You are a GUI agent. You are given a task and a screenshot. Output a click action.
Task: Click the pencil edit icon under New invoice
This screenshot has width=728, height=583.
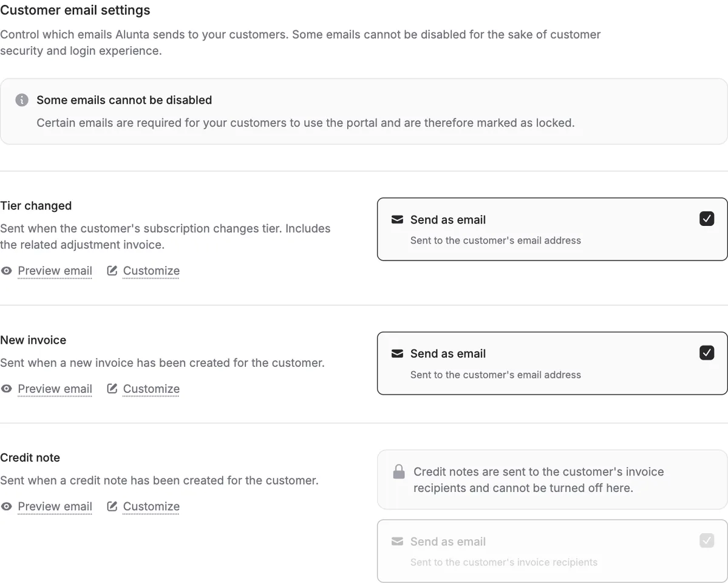coord(112,388)
